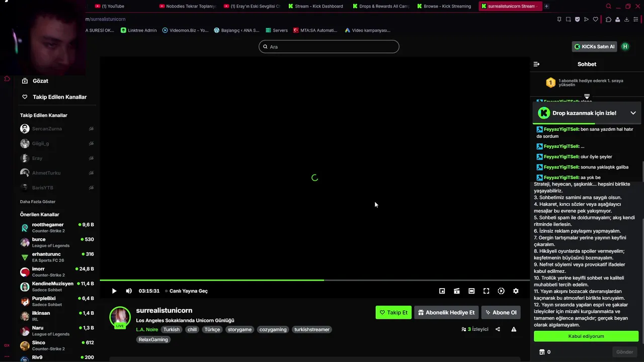Select the cozygaming tag
Viewport: 644px width, 362px height.
pos(273,330)
